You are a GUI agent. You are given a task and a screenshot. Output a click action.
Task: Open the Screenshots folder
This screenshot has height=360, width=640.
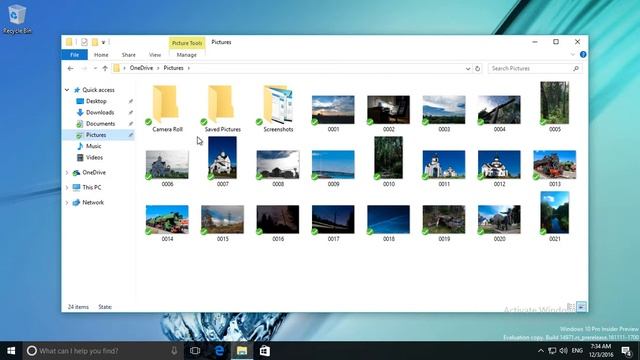[278, 109]
